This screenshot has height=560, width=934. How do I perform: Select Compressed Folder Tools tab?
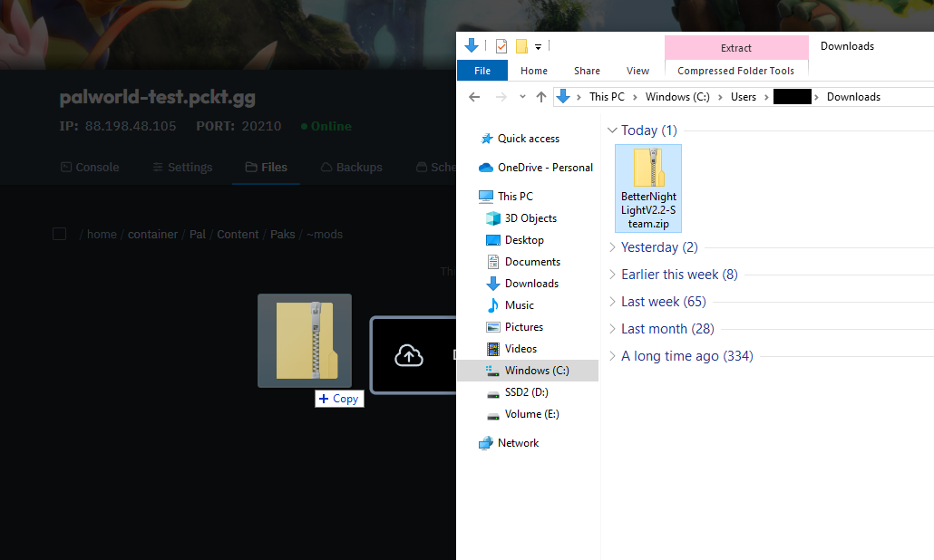[x=735, y=71]
